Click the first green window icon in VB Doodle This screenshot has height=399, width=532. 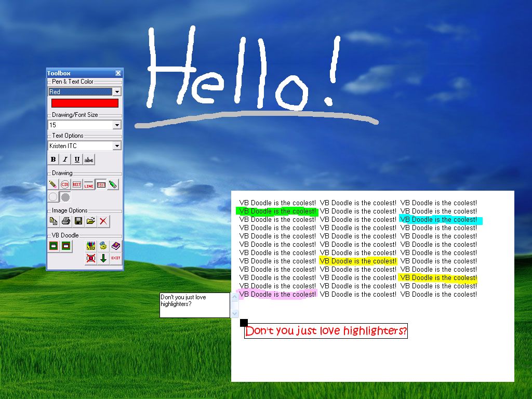54,246
